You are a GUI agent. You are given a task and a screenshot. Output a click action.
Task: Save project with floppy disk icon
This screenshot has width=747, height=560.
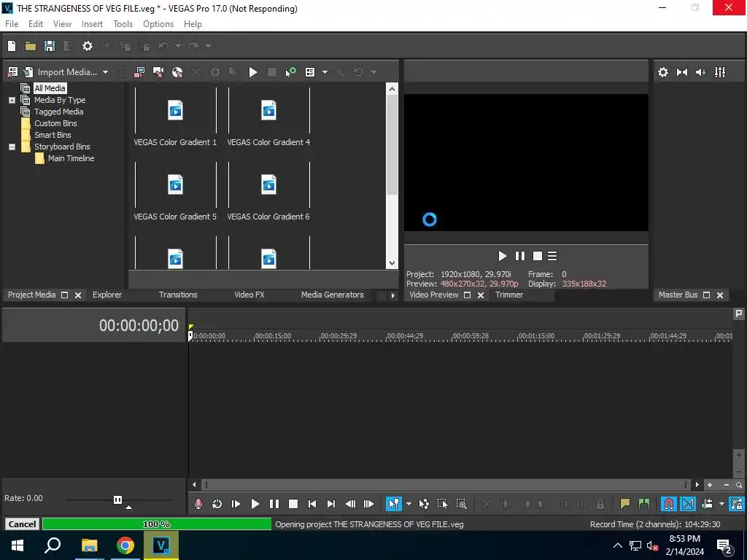[50, 46]
